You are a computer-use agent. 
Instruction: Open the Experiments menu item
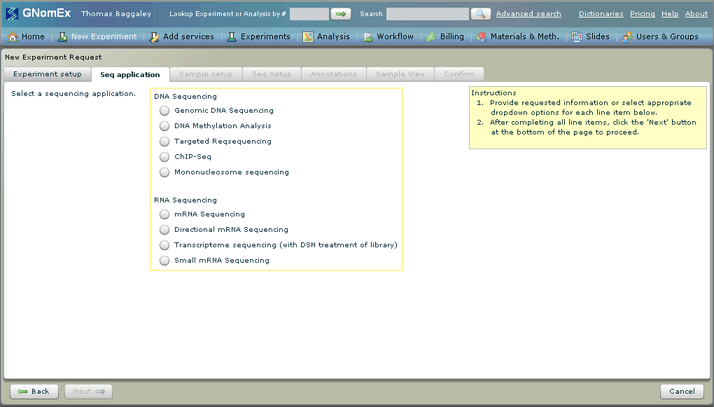click(259, 37)
